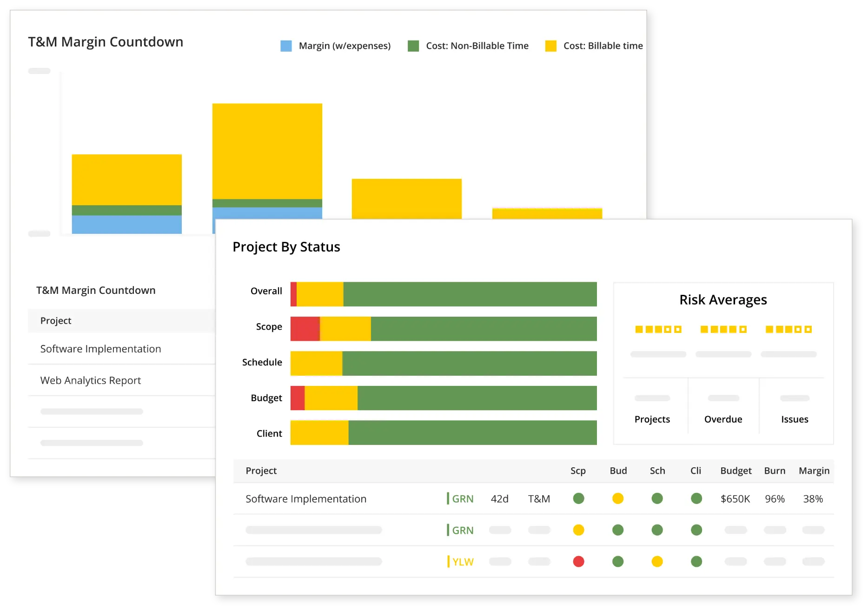Click the green segment of the Client bar
The height and width of the screenshot is (611, 868).
click(472, 433)
